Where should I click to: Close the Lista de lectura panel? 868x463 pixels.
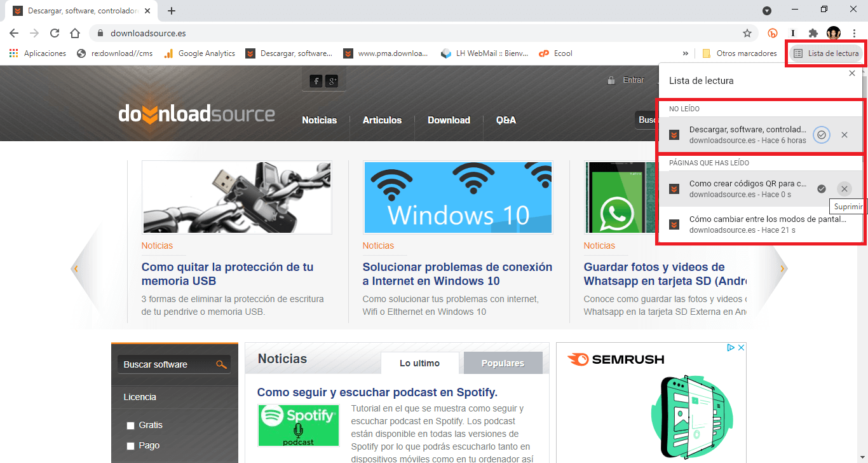(x=852, y=74)
